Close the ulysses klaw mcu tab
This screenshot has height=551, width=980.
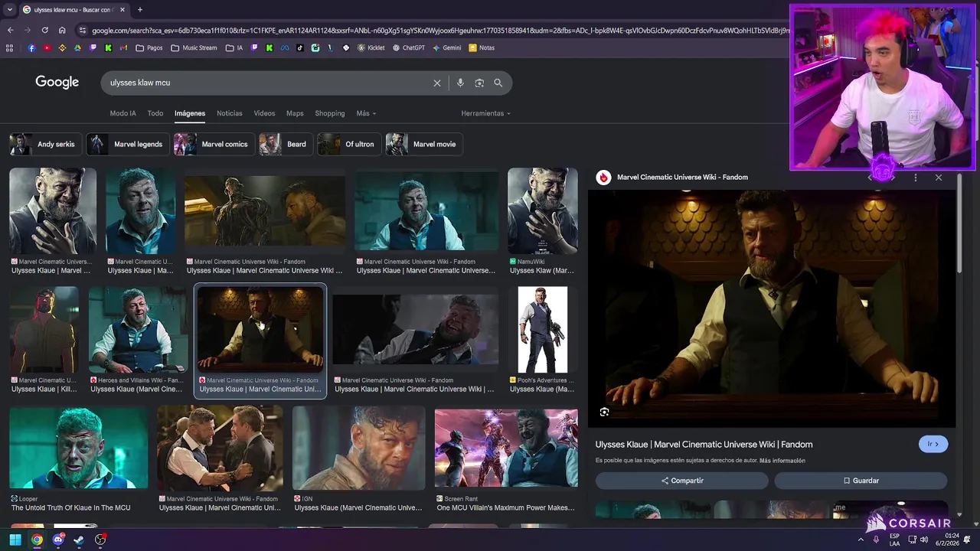(x=122, y=10)
